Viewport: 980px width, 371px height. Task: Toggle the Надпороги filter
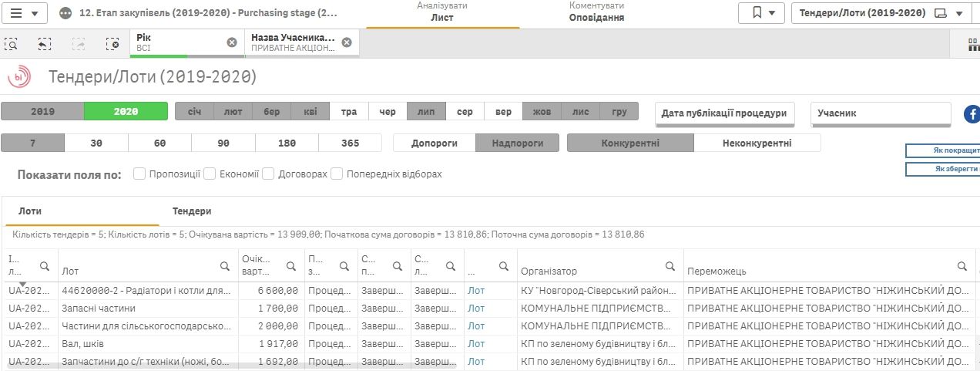coord(517,143)
